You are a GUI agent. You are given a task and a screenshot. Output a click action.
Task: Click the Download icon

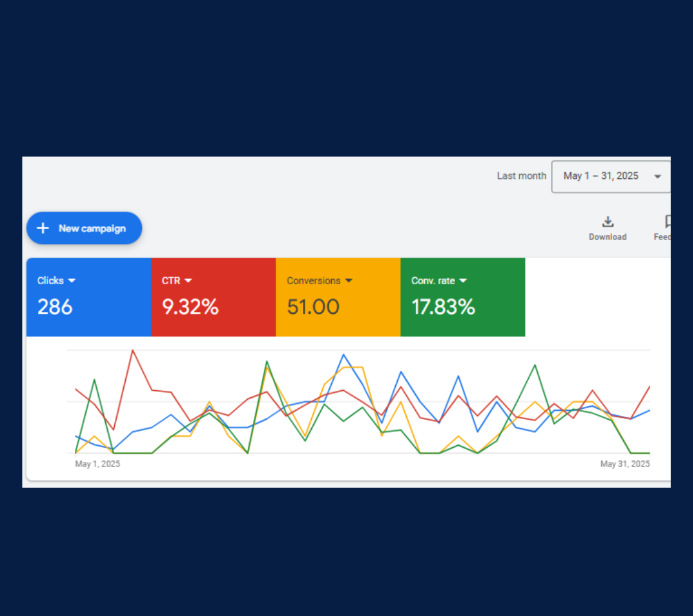(608, 222)
